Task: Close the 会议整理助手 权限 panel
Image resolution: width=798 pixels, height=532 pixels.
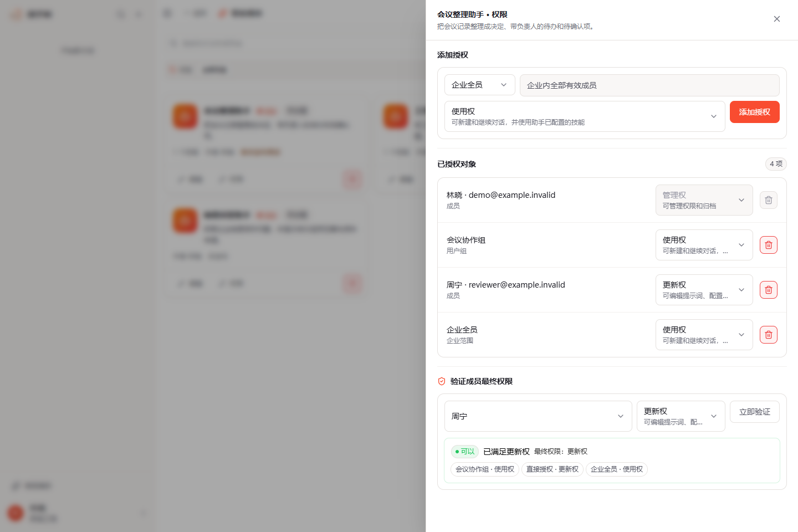Action: [777, 19]
